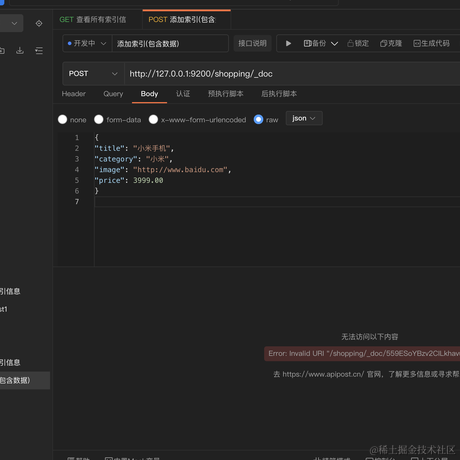
Task: Open the 预执行脚本 tab
Action: pyautogui.click(x=226, y=94)
